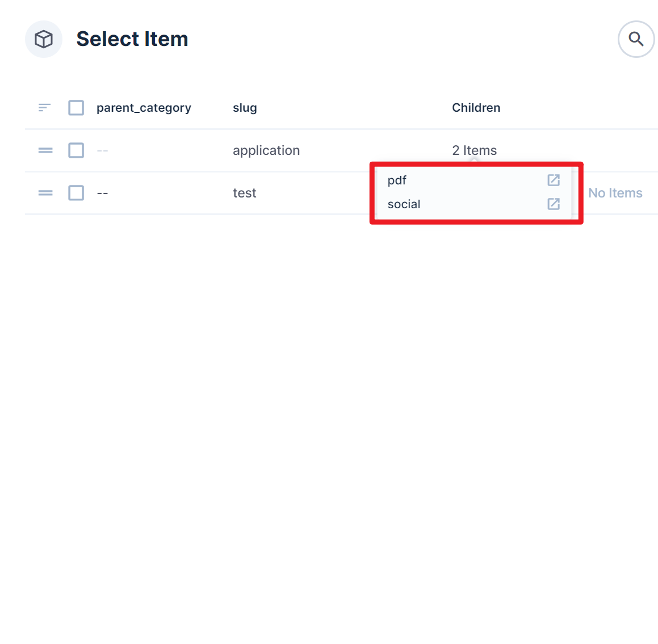Check the test row checkbox
Screen dimensions: 658x644
click(x=76, y=192)
